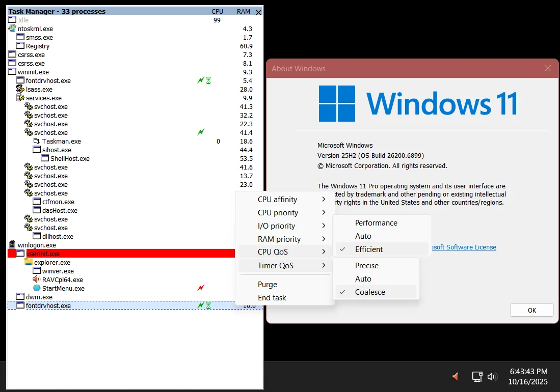Click the ntoskrnl.exe process icon
This screenshot has height=392, width=560.
point(12,28)
